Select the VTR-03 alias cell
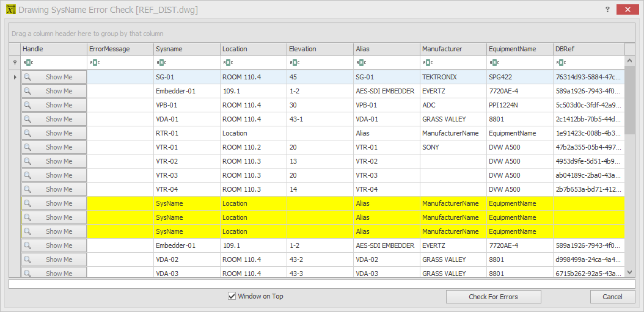Screen dimensions: 644x312 point(387,175)
